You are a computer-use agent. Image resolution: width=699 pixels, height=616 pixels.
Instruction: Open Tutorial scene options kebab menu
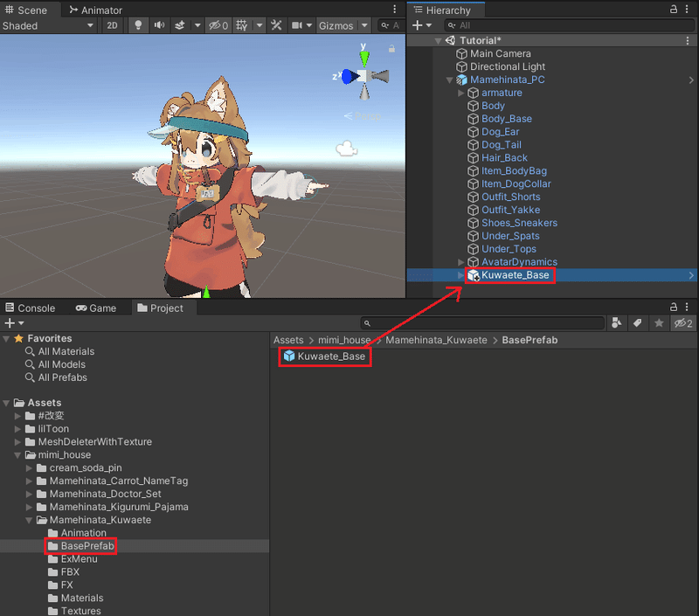pyautogui.click(x=688, y=40)
